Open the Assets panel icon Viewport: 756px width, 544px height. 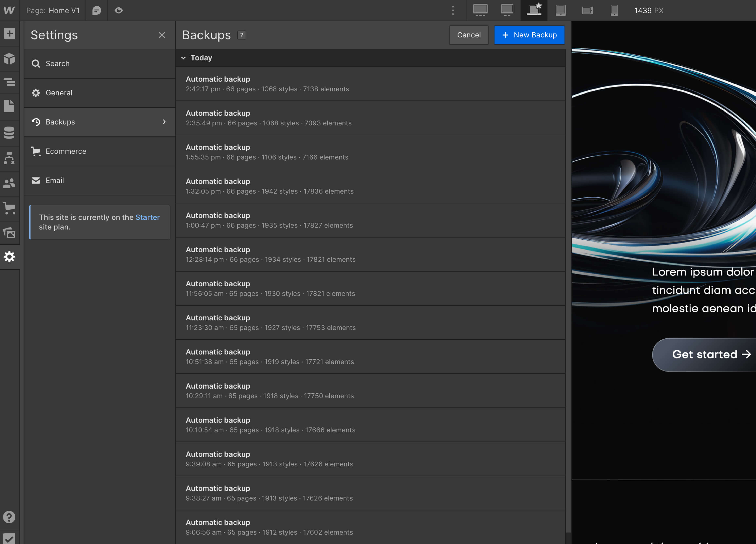tap(10, 232)
